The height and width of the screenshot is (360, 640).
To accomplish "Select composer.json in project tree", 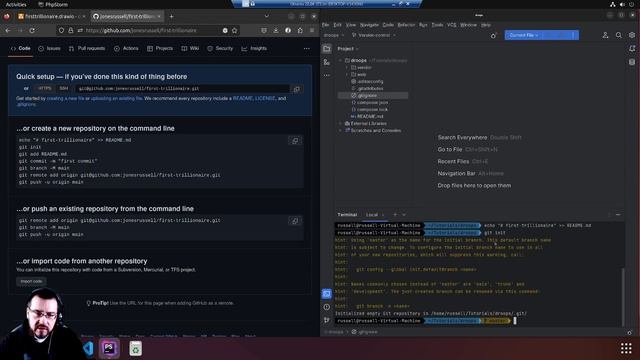I will pos(372,102).
